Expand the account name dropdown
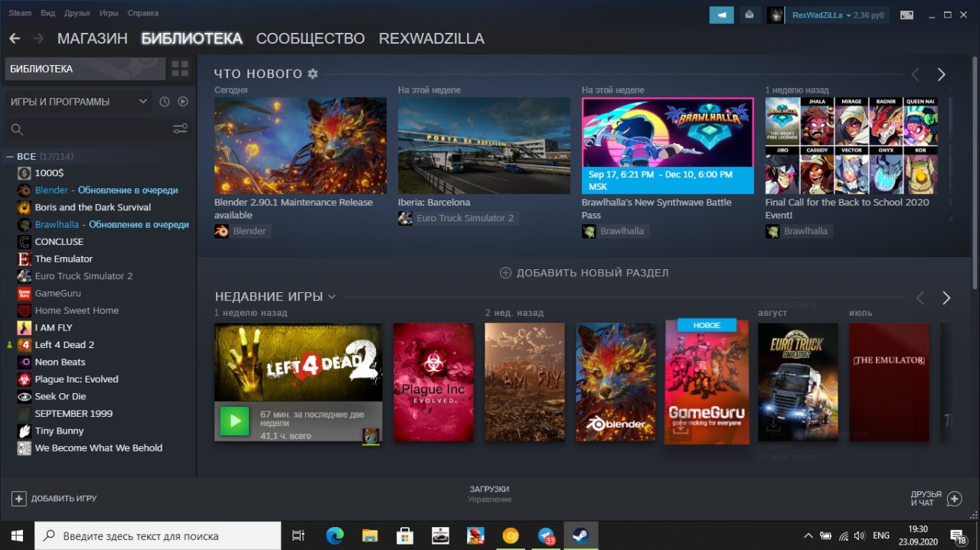980x550 pixels. coord(849,15)
